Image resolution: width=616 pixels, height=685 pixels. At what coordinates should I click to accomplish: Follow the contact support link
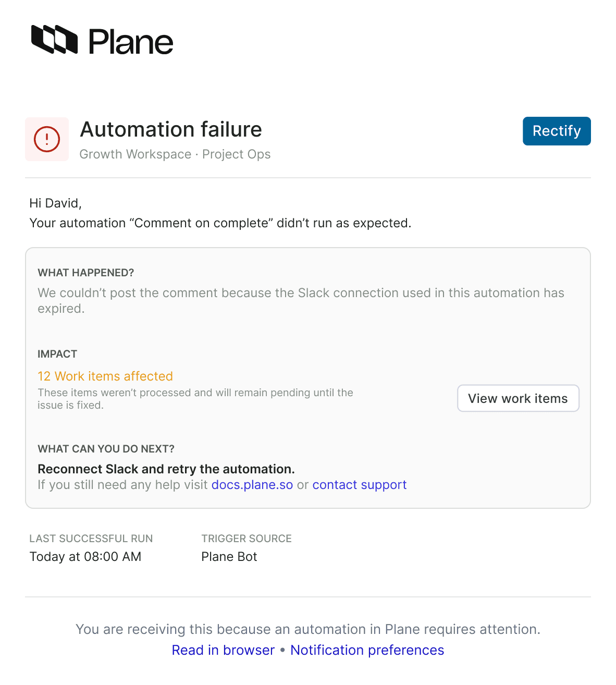[360, 485]
